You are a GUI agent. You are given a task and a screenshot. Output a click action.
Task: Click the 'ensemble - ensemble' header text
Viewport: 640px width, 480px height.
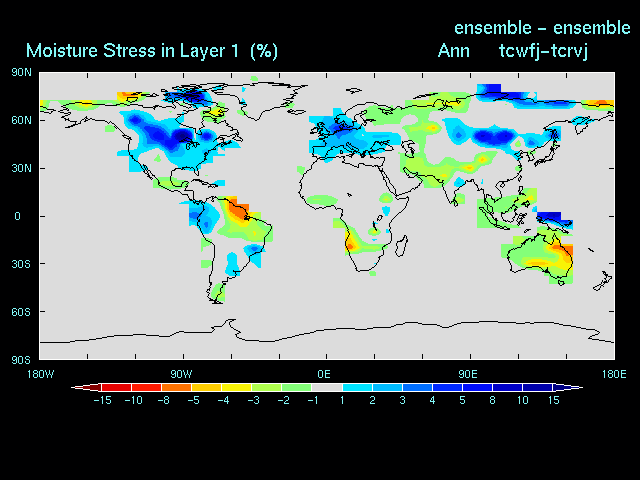click(x=542, y=28)
